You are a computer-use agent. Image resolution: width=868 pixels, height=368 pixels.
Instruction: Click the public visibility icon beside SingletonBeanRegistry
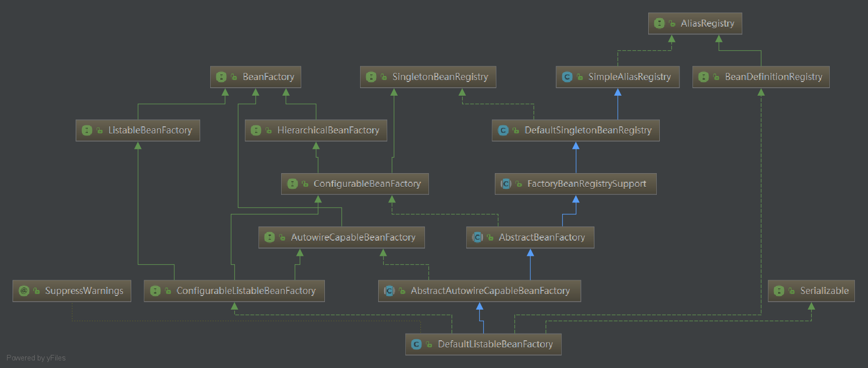[x=384, y=77]
